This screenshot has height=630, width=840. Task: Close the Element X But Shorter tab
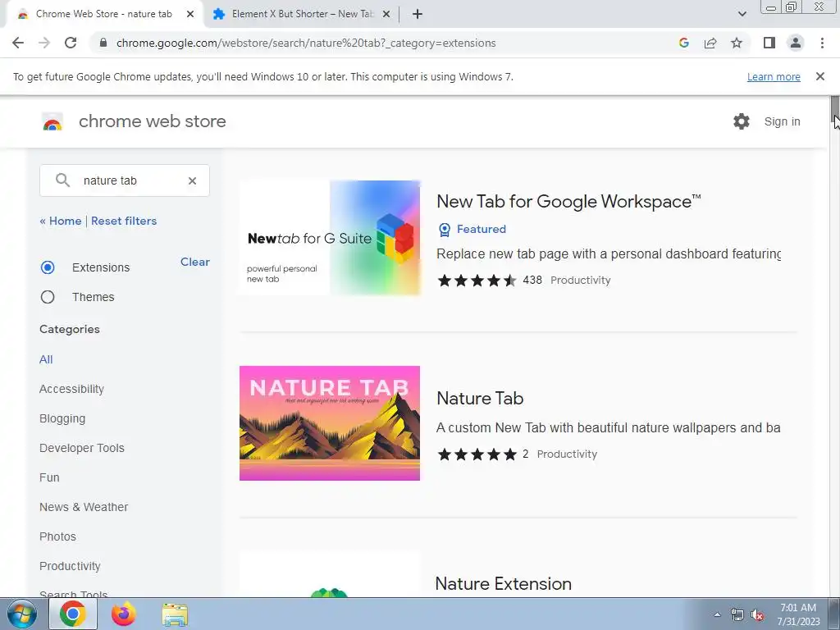click(386, 14)
